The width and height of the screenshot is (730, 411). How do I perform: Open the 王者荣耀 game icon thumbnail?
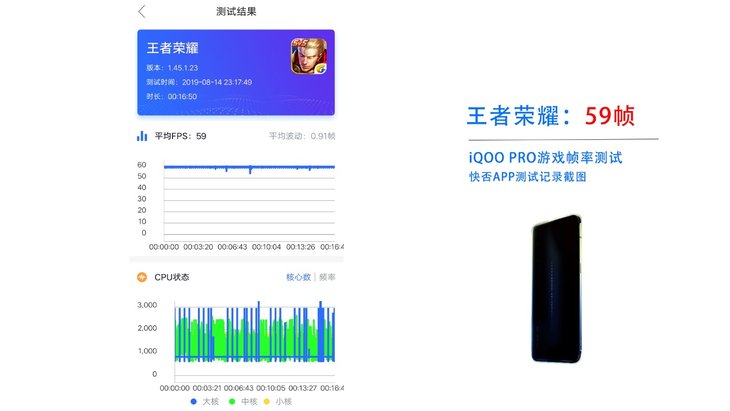[309, 56]
